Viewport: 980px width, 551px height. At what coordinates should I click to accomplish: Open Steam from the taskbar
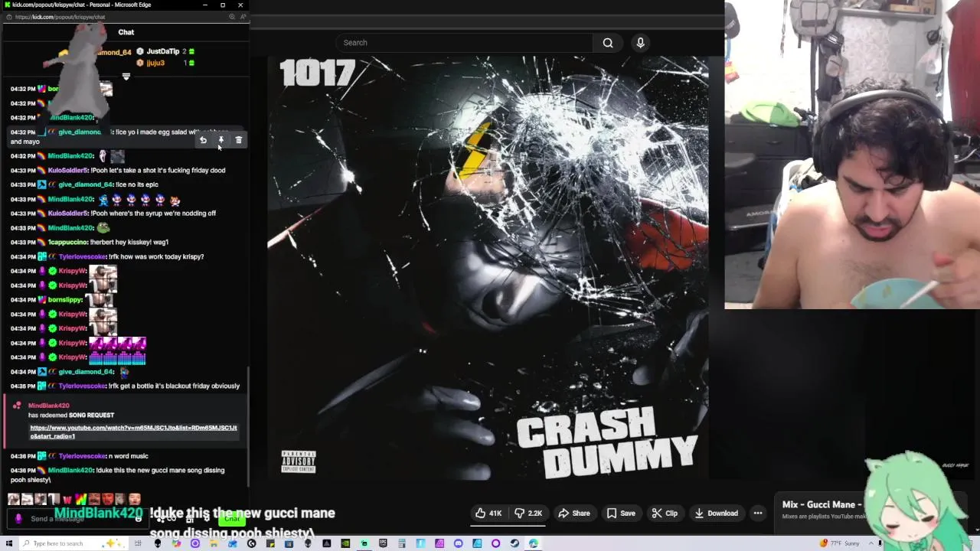point(514,543)
